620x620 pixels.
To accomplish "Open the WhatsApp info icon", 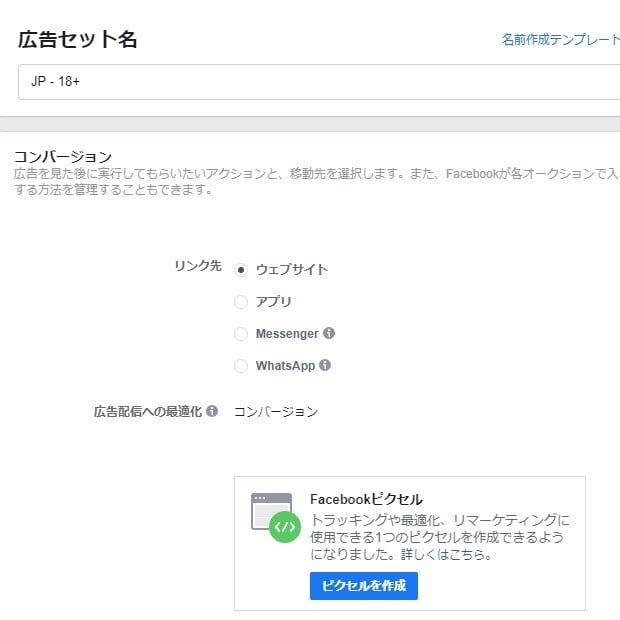I will [x=325, y=365].
